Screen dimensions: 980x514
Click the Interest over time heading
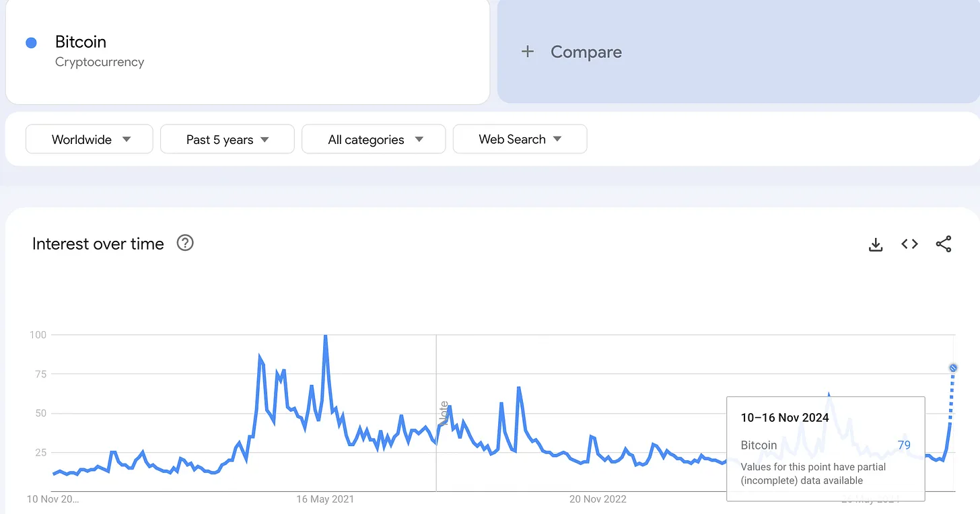click(98, 244)
